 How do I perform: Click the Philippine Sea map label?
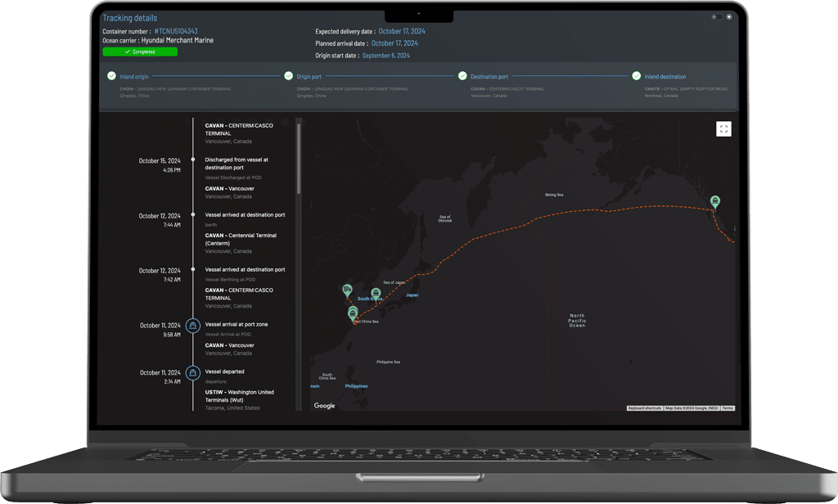pyautogui.click(x=388, y=362)
